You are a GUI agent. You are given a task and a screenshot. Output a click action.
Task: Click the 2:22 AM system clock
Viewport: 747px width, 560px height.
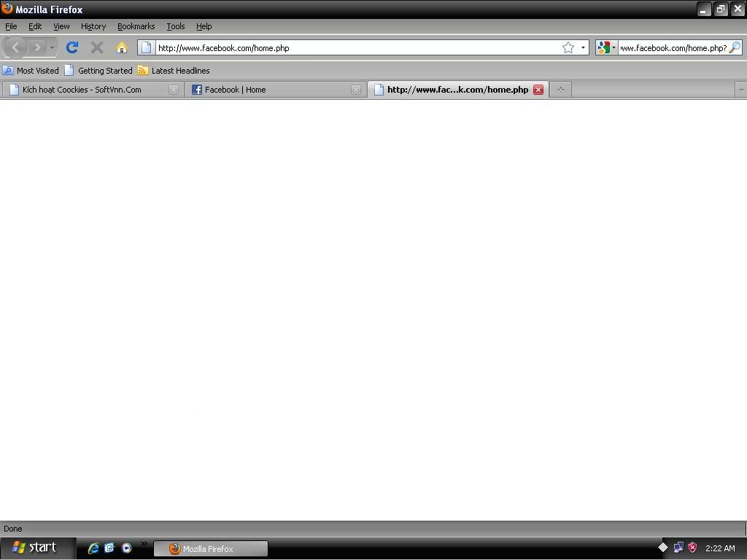point(720,548)
